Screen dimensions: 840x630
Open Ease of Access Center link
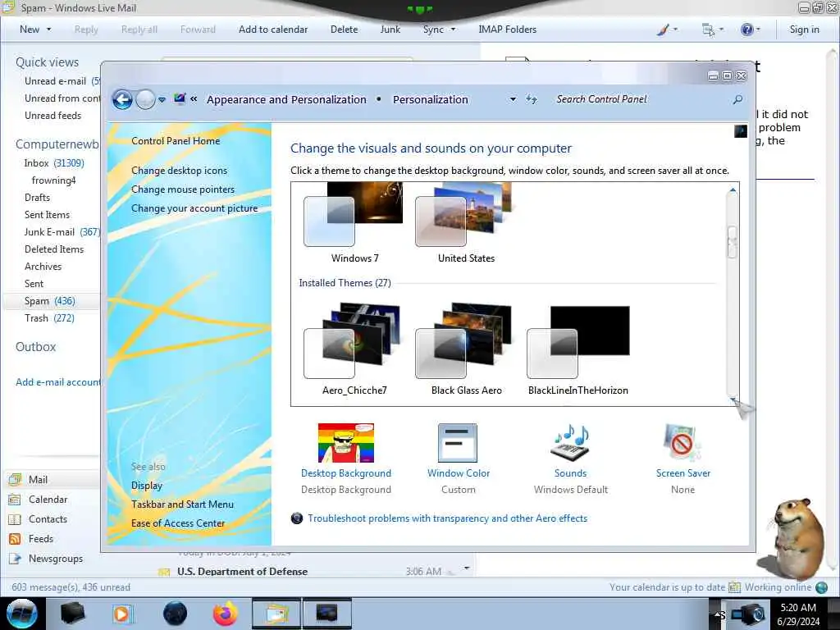[x=178, y=523]
